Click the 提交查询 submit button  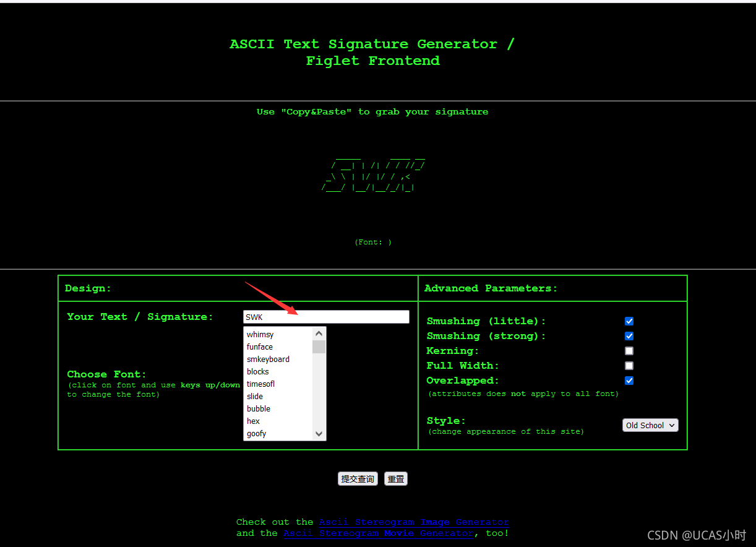coord(358,479)
